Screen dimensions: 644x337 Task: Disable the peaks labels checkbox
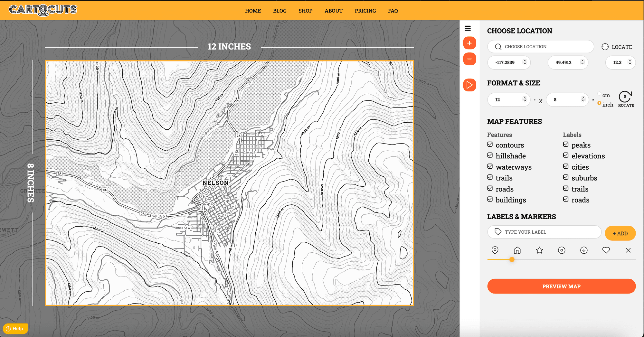click(x=566, y=145)
